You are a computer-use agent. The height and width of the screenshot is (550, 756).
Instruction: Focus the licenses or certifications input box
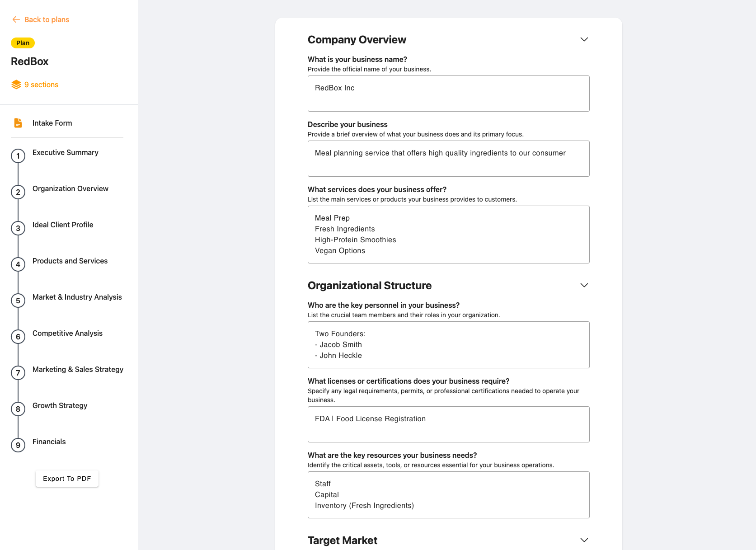448,424
